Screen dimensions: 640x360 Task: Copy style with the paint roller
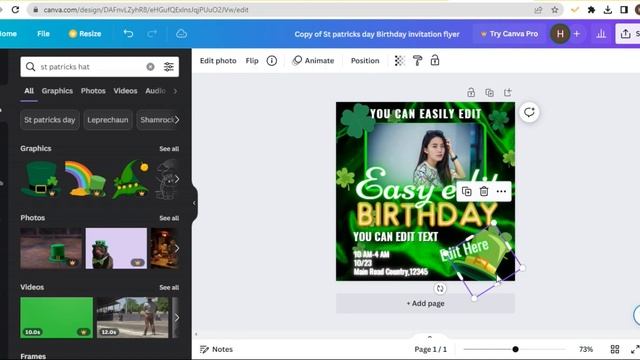[418, 61]
